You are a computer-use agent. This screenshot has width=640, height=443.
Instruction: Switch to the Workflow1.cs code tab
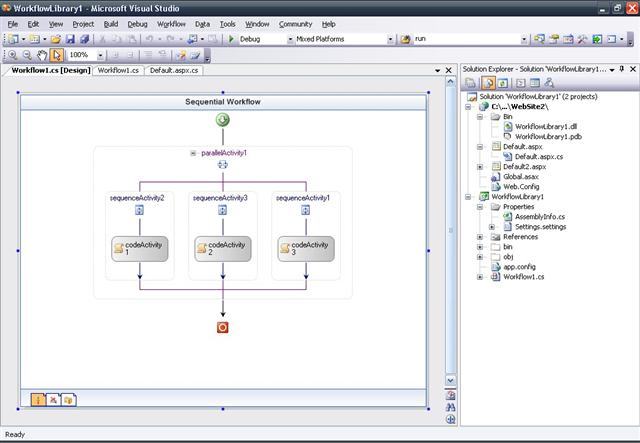[x=118, y=71]
